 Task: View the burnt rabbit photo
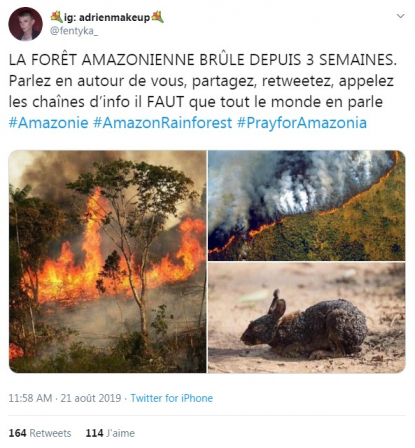pos(307,318)
